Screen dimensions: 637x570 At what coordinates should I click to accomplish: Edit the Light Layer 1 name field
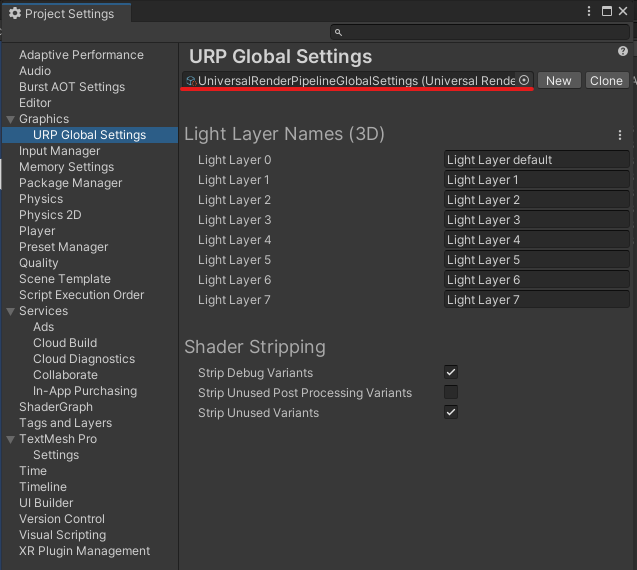point(537,180)
